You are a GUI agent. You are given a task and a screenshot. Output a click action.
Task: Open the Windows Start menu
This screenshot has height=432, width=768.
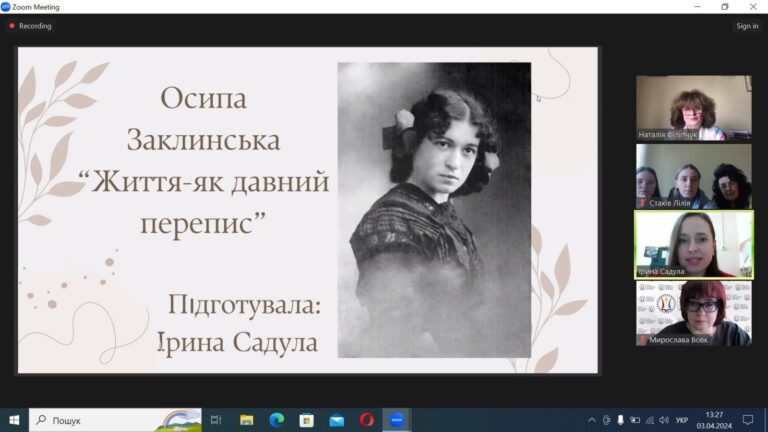pos(14,420)
